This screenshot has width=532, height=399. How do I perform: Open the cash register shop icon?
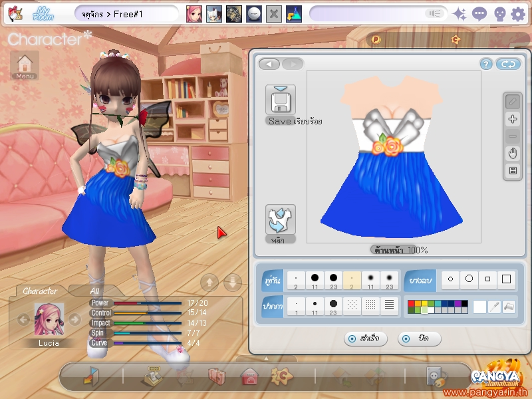[x=152, y=376]
